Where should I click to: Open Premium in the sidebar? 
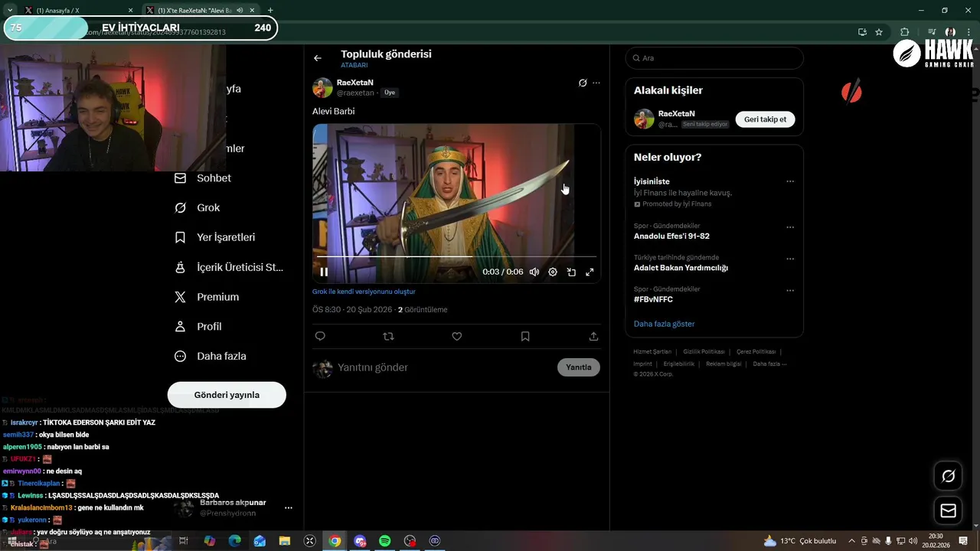[207, 297]
